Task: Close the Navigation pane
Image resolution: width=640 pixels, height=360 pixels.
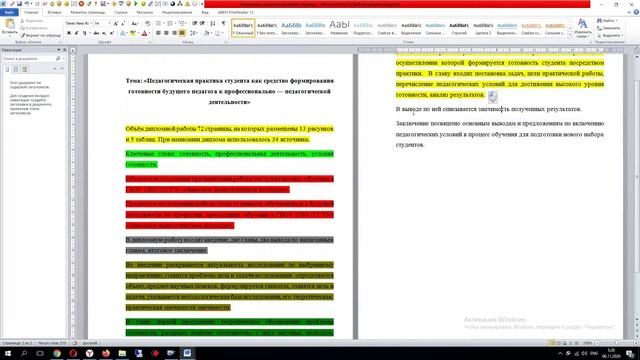Action: point(64,50)
